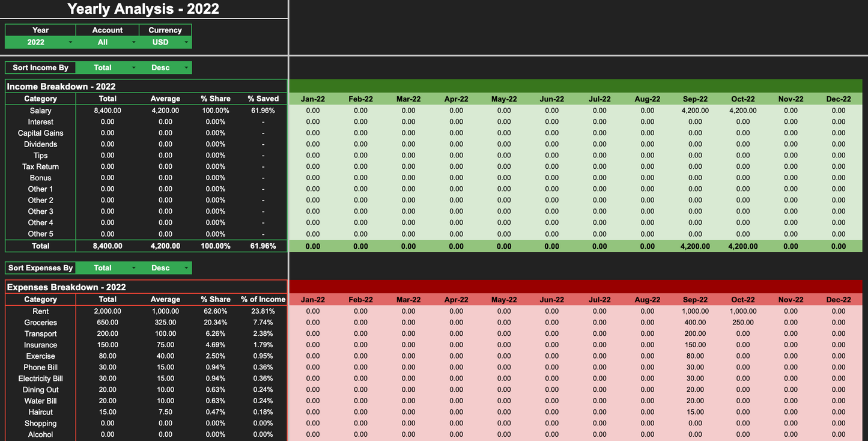Screen dimensions: 868x441
Task: Open the Sort Income By field showing Total
Action: coord(103,67)
